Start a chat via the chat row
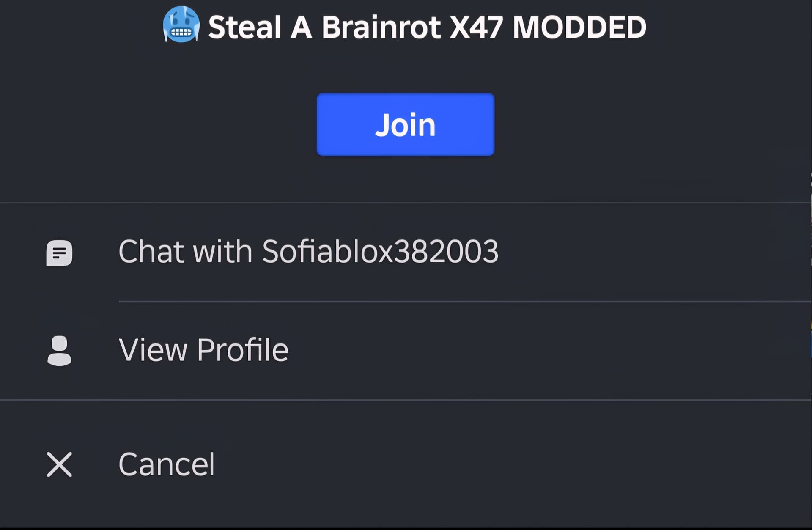The height and width of the screenshot is (530, 812). (406, 252)
